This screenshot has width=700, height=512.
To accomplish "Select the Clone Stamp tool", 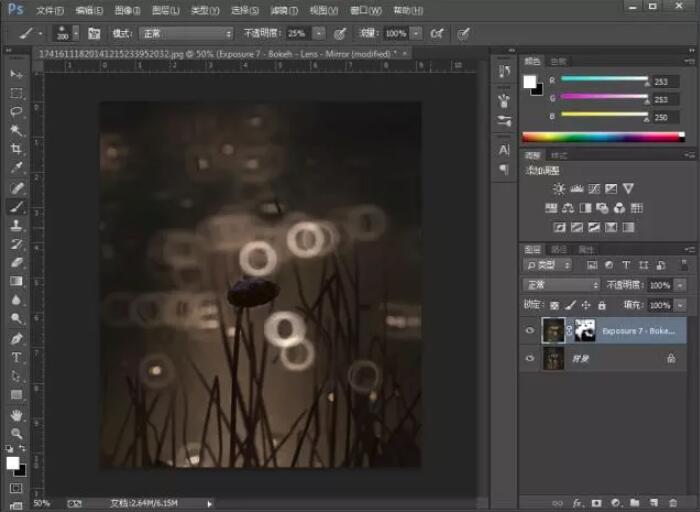I will [x=17, y=225].
